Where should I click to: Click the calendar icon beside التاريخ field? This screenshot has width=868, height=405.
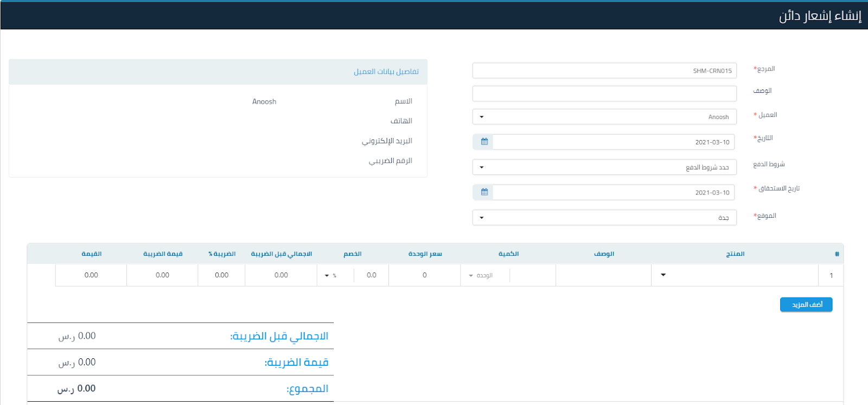pyautogui.click(x=484, y=142)
